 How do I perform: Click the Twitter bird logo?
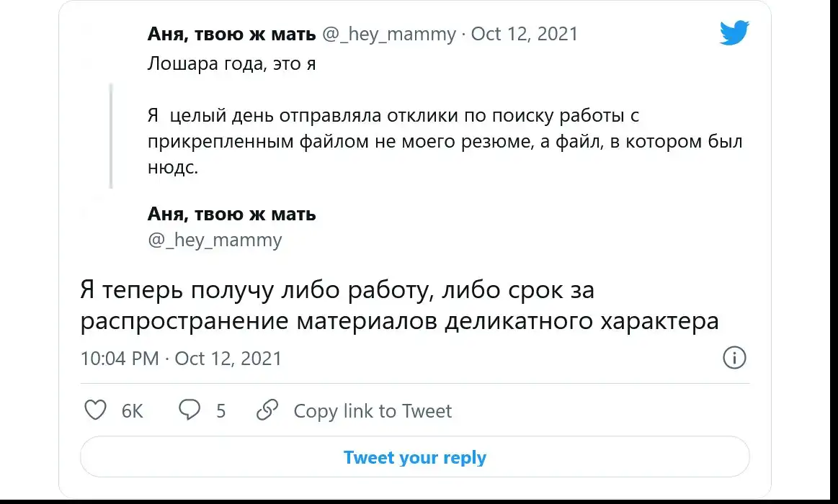point(734,33)
